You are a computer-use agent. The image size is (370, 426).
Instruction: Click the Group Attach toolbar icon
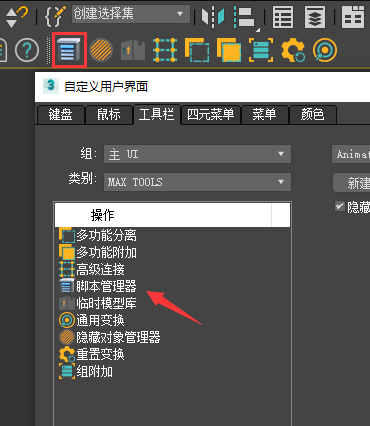pos(261,50)
